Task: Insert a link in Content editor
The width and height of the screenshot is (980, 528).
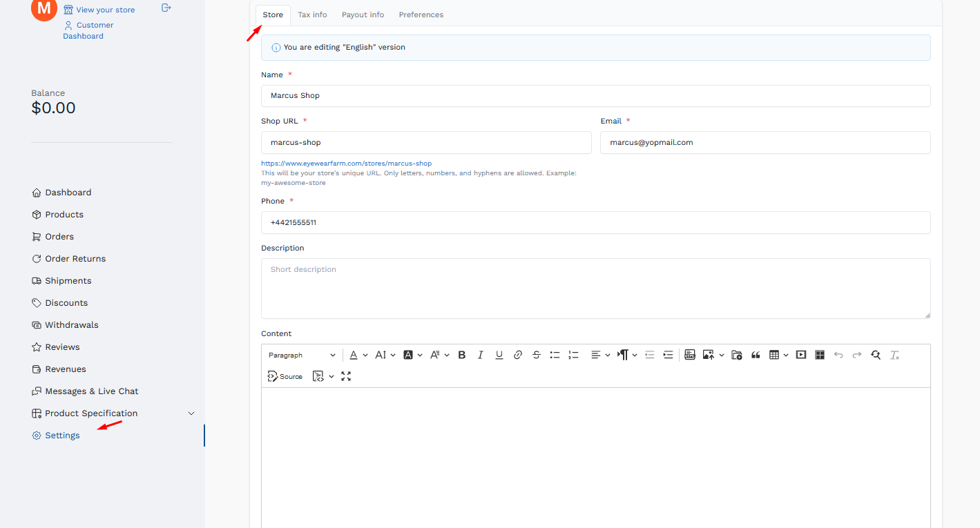Action: pyautogui.click(x=518, y=355)
